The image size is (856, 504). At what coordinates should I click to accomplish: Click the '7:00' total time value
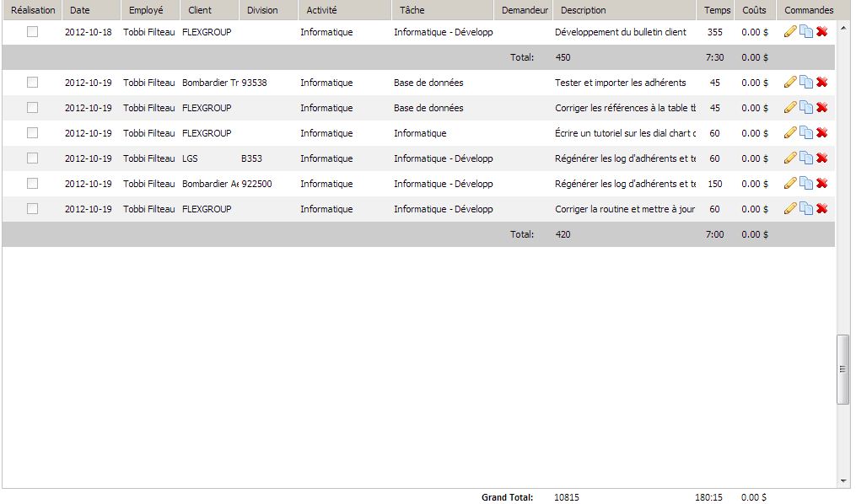[x=714, y=234]
